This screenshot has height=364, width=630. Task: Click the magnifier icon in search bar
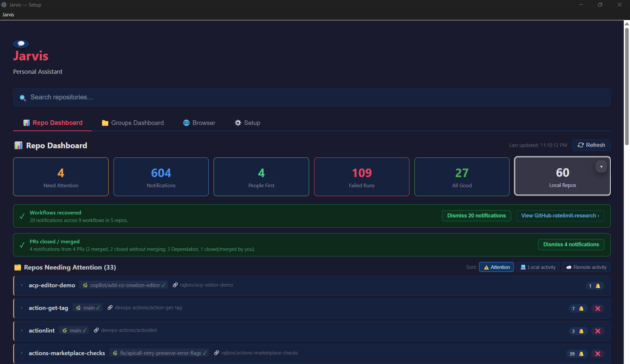(23, 98)
